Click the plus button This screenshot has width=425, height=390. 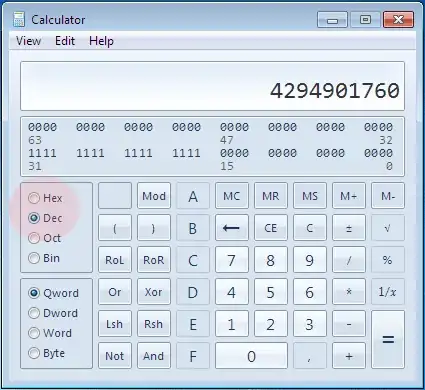point(349,356)
